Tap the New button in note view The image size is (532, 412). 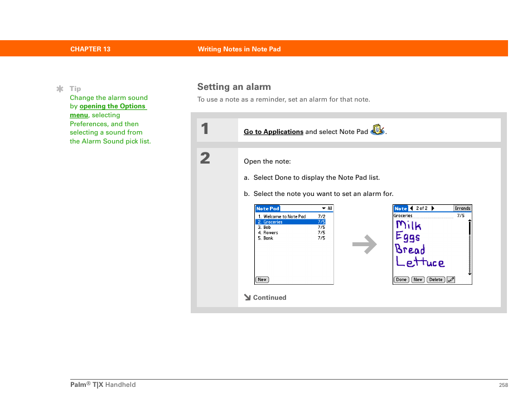pyautogui.click(x=418, y=280)
